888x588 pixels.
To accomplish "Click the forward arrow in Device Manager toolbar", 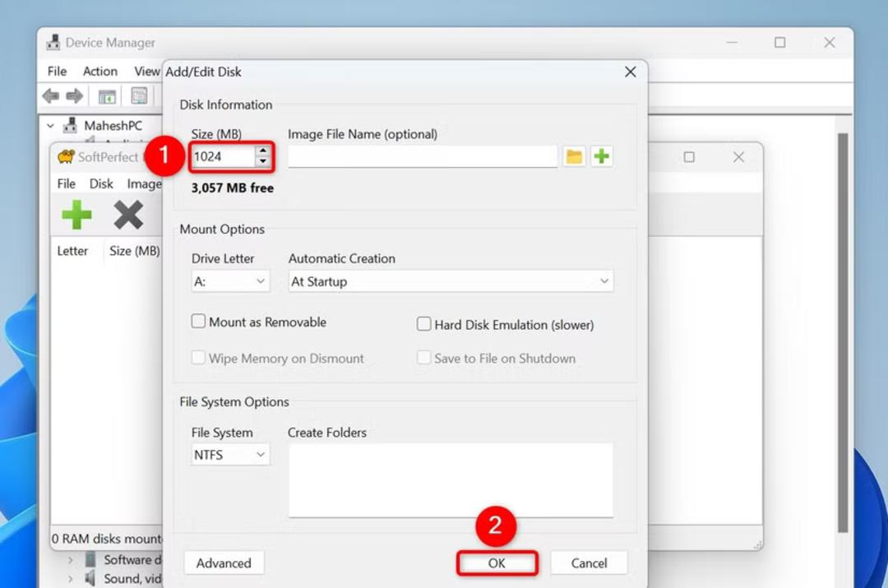I will pyautogui.click(x=75, y=95).
